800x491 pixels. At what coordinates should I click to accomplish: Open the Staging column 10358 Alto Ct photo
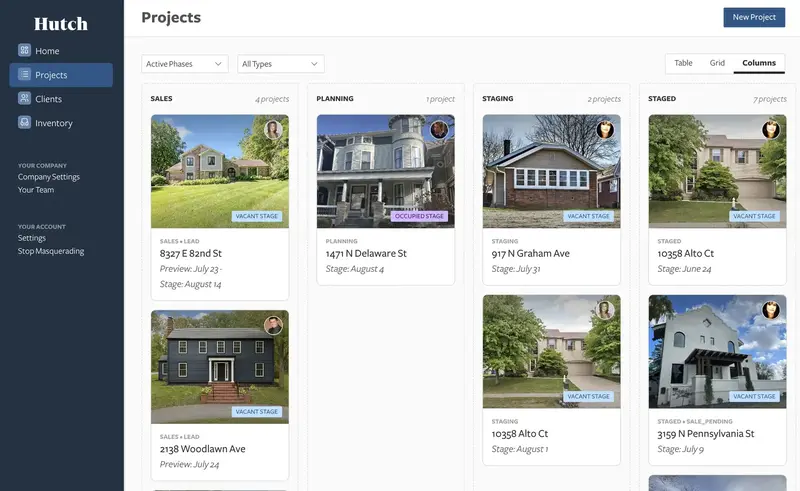552,352
